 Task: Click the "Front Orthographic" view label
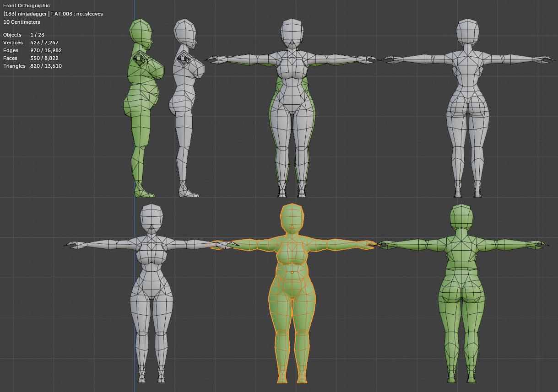click(x=27, y=5)
